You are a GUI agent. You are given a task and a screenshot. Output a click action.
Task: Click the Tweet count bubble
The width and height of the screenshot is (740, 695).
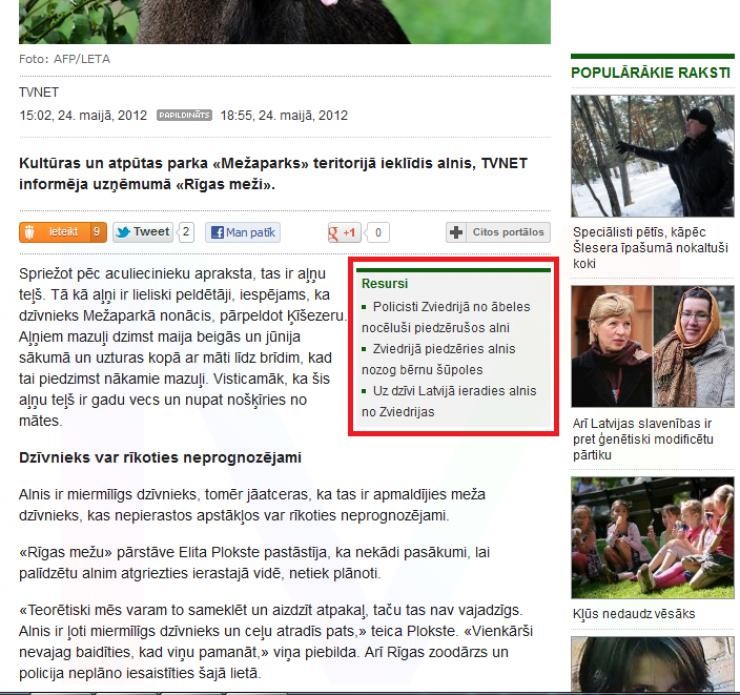[x=186, y=233]
